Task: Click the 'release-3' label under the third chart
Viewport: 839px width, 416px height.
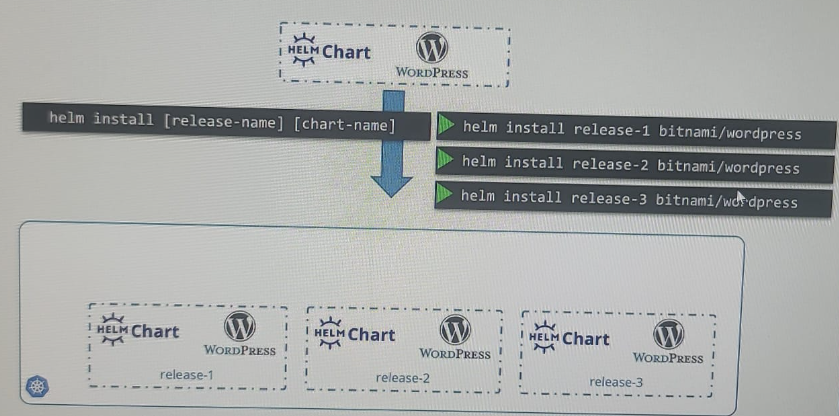Action: [616, 382]
